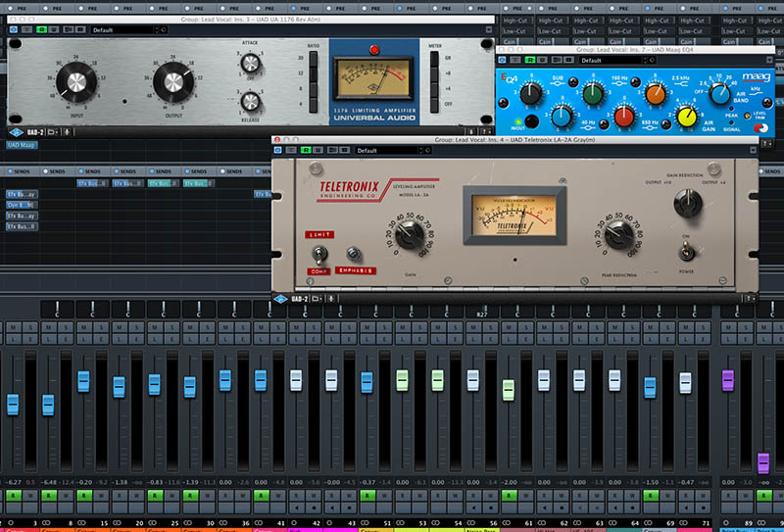This screenshot has height=532, width=784.
Task: Flip the LA-2A Limit/Comp switch
Action: pyautogui.click(x=319, y=253)
